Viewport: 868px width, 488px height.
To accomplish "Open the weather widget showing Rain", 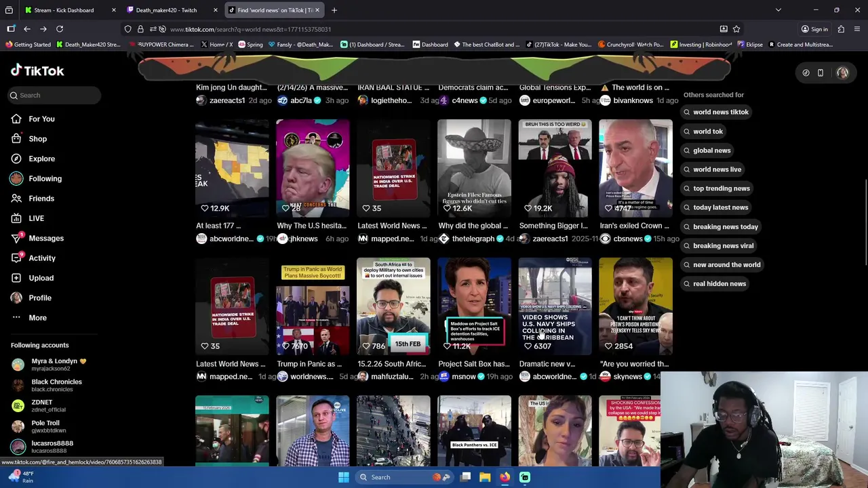I will tap(20, 476).
